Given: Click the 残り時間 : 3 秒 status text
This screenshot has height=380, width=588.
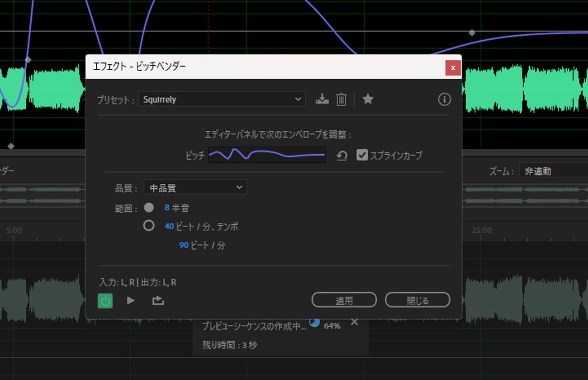Looking at the screenshot, I should pos(230,345).
